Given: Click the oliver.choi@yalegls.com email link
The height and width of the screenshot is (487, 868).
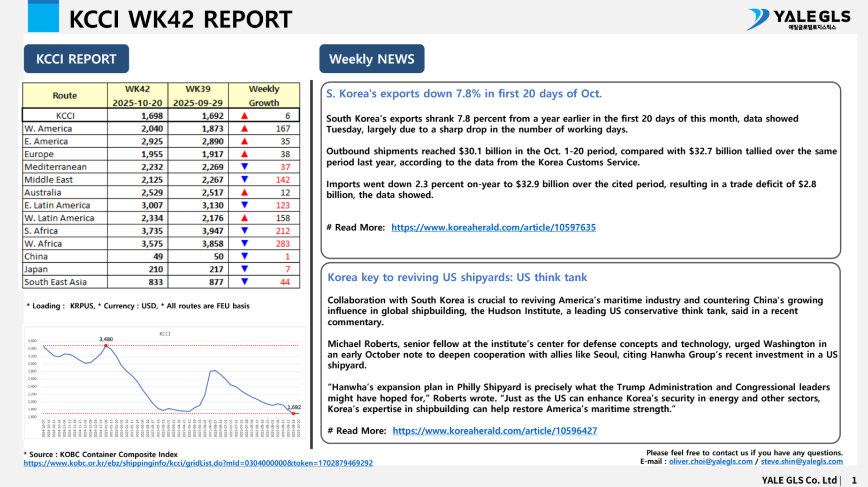Looking at the screenshot, I should click(710, 461).
